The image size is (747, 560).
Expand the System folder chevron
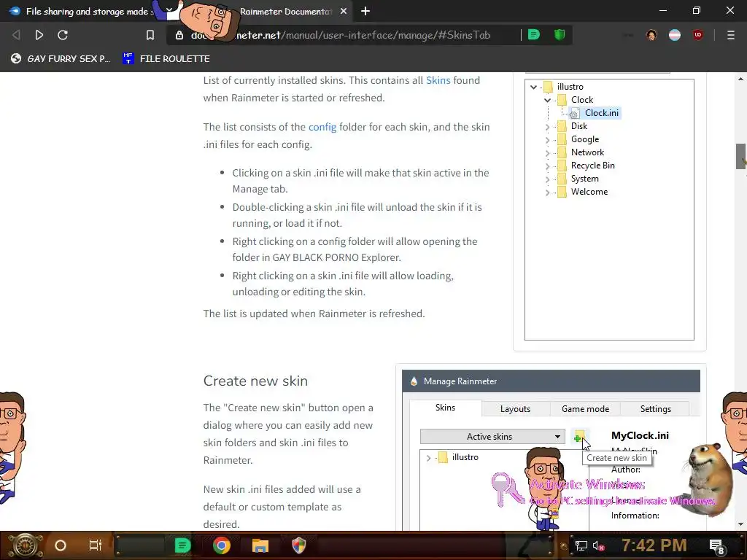click(x=547, y=179)
